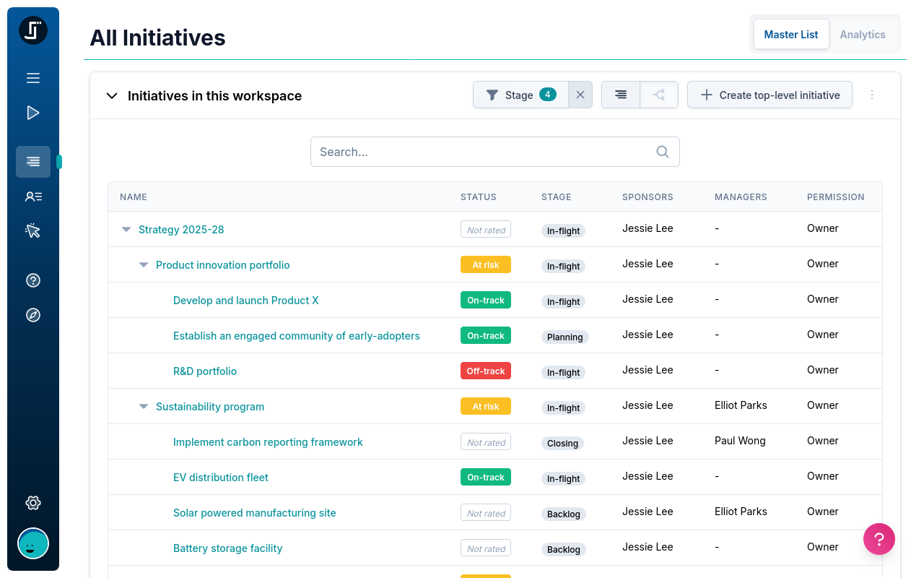Open the Sustainability program link
This screenshot has height=578, width=924.
click(210, 407)
